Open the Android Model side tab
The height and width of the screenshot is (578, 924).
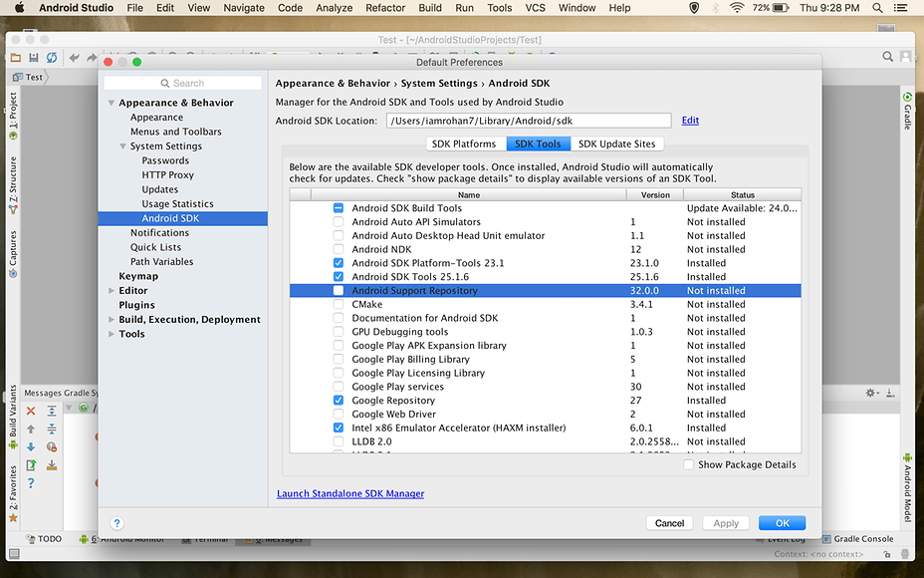[x=907, y=487]
